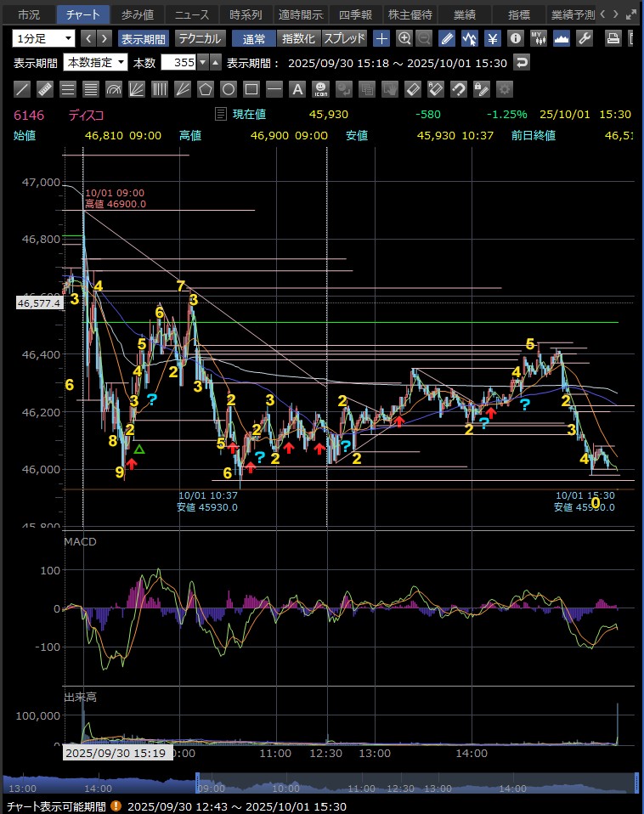This screenshot has height=814, width=644.
Task: Zoom in on the chart with magnifier plus
Action: pyautogui.click(x=404, y=38)
